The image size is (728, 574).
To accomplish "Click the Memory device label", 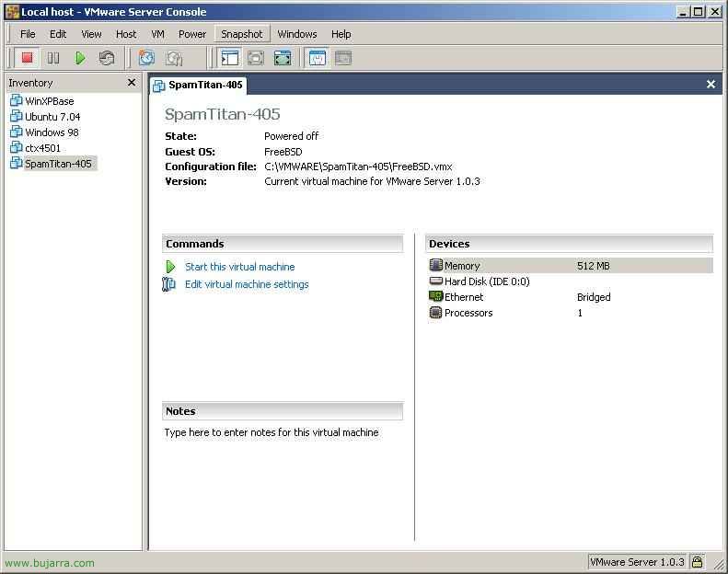I will [x=462, y=266].
